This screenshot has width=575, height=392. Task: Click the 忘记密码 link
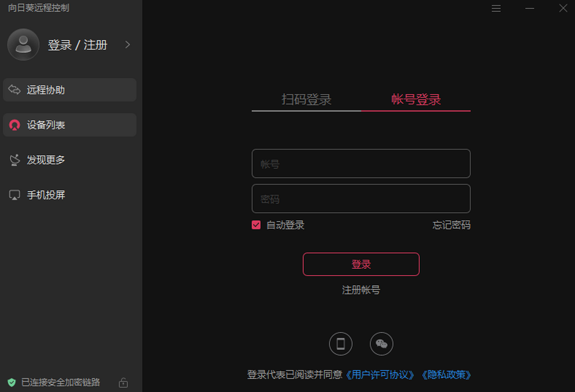[451, 225]
